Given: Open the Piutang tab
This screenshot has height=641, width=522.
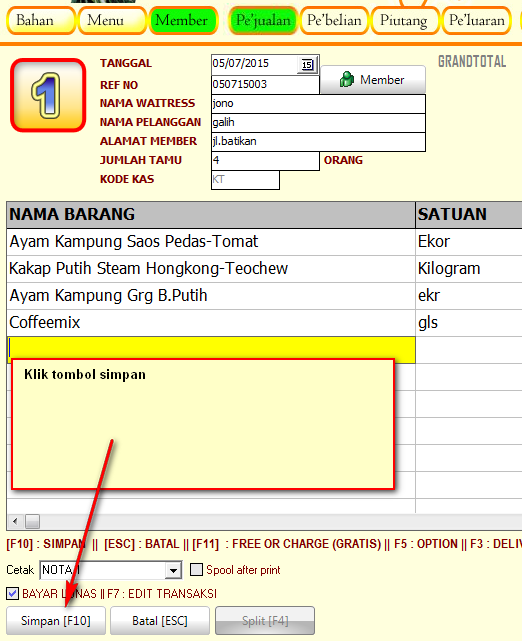Looking at the screenshot, I should point(405,20).
